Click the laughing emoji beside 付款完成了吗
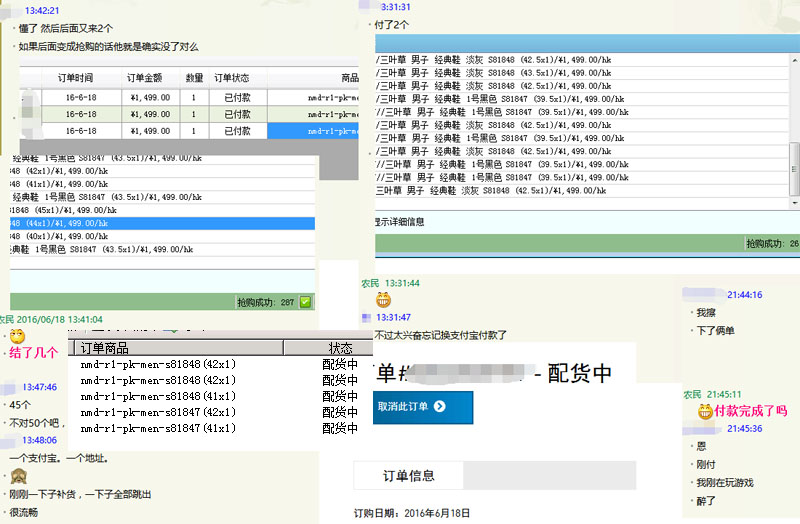The image size is (800, 524). [704, 411]
